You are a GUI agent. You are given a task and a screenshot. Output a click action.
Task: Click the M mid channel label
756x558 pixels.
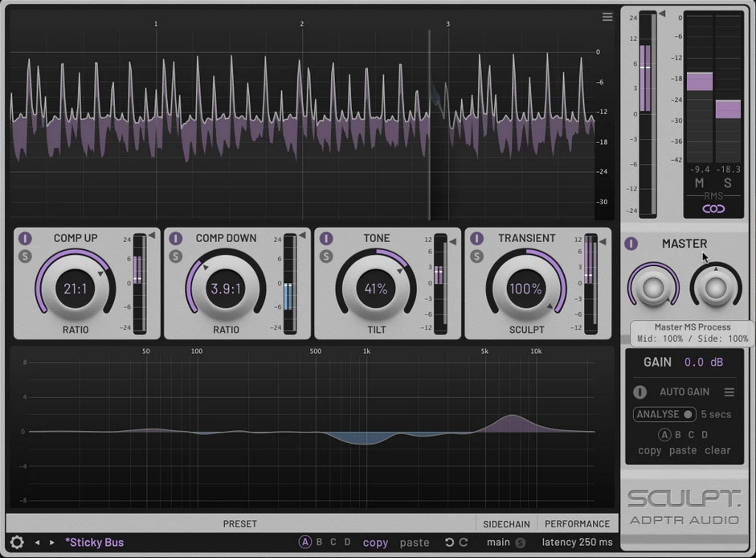click(699, 183)
